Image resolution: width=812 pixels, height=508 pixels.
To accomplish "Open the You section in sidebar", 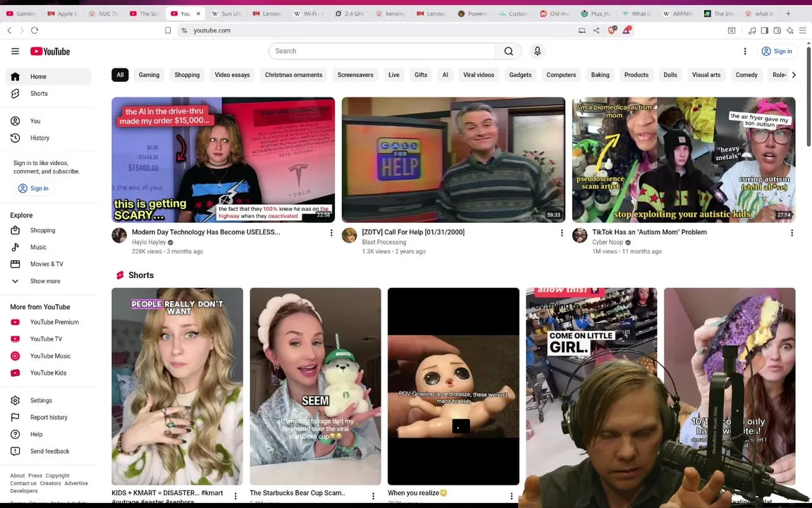I will click(x=48, y=121).
